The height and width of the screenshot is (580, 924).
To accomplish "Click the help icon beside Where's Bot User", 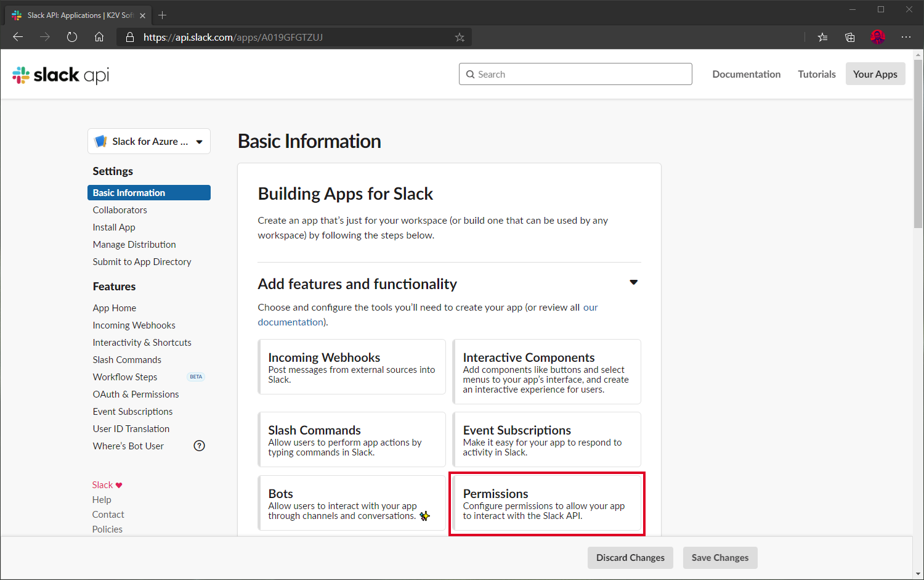I will point(199,446).
